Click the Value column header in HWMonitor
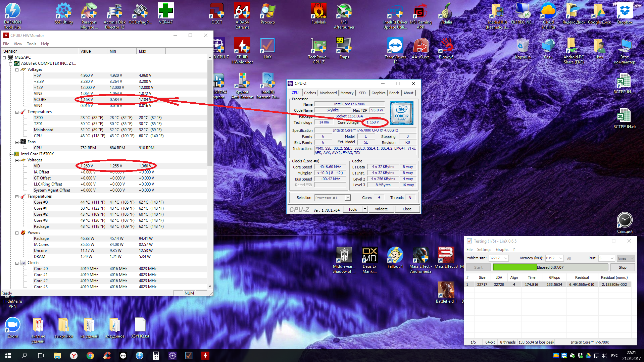Screen dimensions: 644x362 click(93, 51)
